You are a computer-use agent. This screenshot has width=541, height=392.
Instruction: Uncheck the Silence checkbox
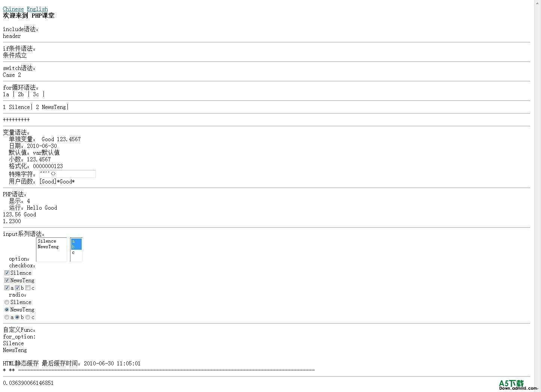coord(7,273)
